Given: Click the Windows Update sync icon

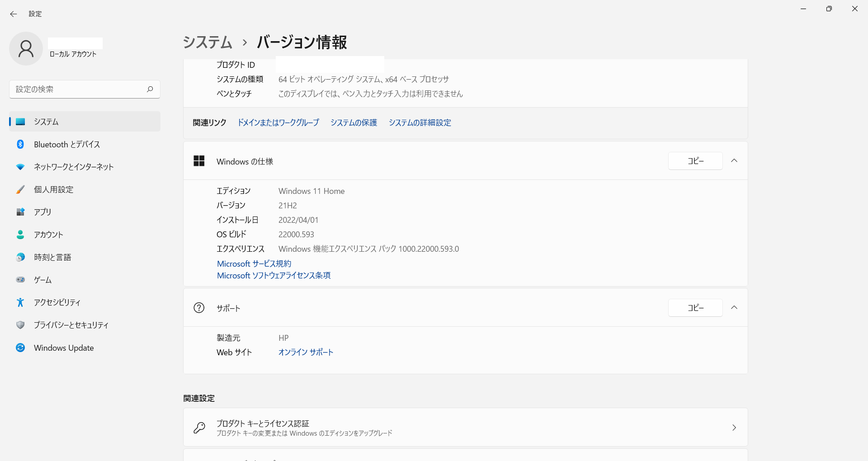Looking at the screenshot, I should 20,348.
